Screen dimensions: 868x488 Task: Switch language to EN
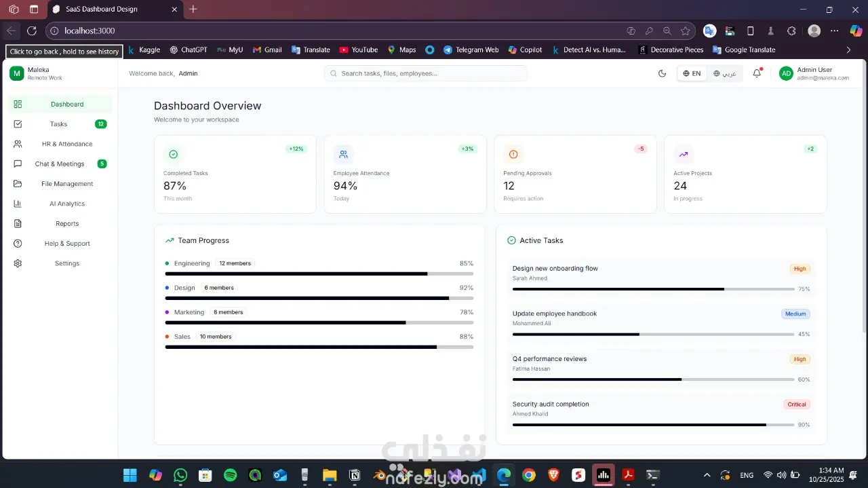click(692, 73)
